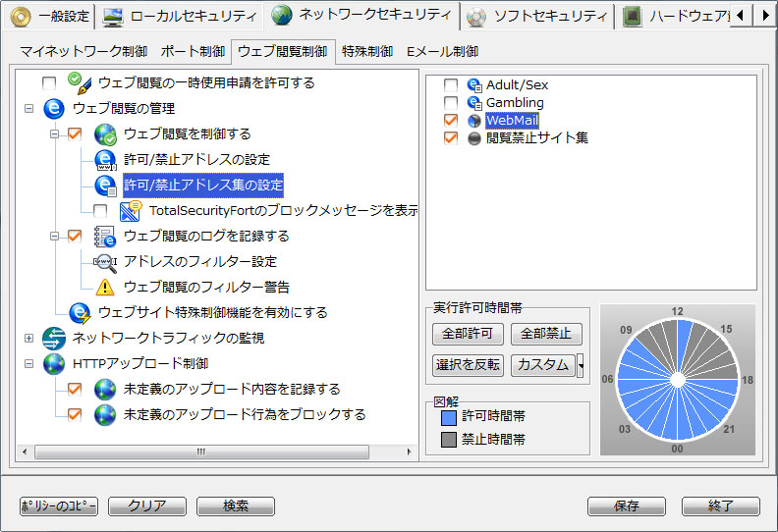Click the 一般設定 gear icon
The height and width of the screenshot is (532, 778).
(x=21, y=16)
